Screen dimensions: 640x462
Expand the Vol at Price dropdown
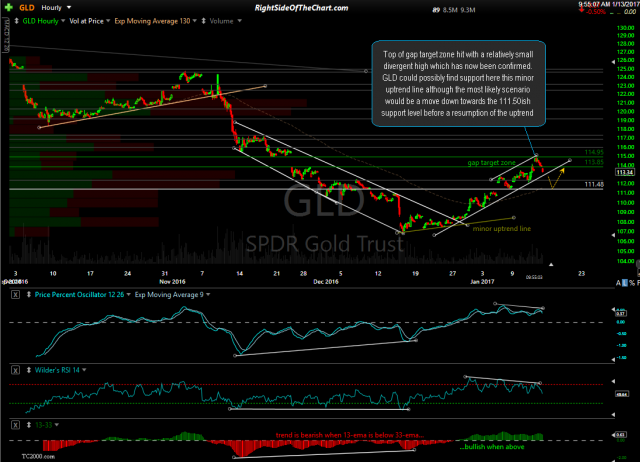click(x=108, y=21)
